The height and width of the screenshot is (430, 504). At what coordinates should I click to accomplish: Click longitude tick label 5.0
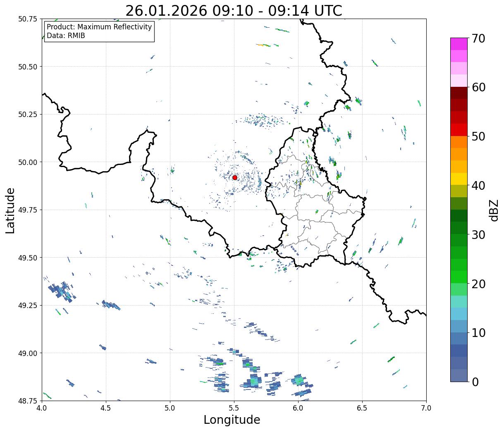point(170,408)
